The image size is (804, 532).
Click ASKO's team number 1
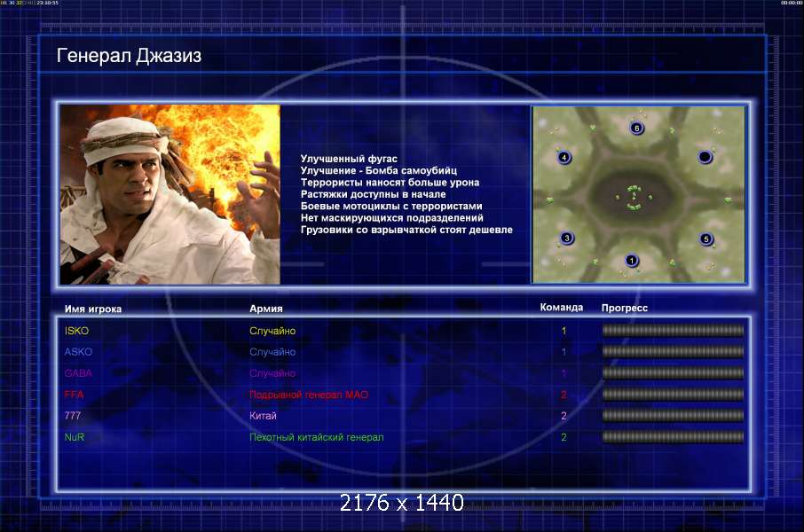pyautogui.click(x=564, y=352)
